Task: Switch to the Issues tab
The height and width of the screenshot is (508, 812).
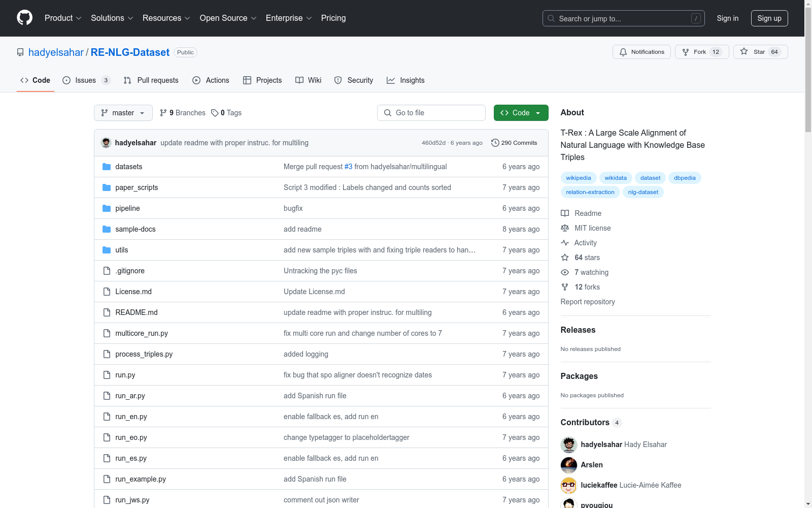Action: tap(86, 80)
